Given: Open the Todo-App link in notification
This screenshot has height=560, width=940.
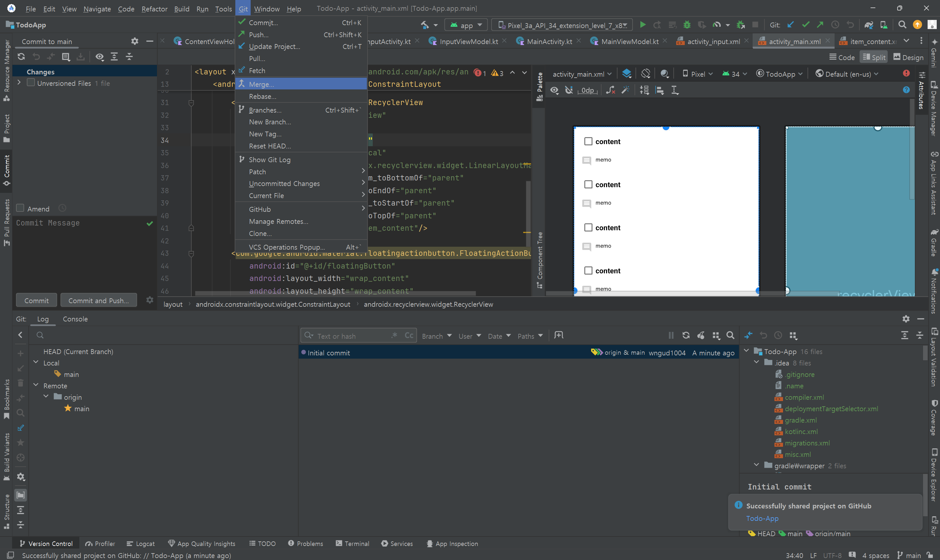Looking at the screenshot, I should [x=762, y=519].
